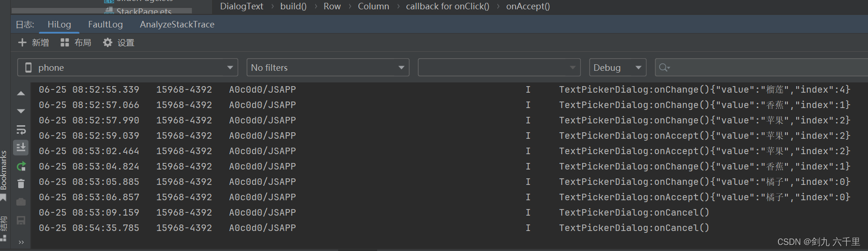868x251 pixels.
Task: Click the disabled camera capture icon
Action: tap(21, 202)
